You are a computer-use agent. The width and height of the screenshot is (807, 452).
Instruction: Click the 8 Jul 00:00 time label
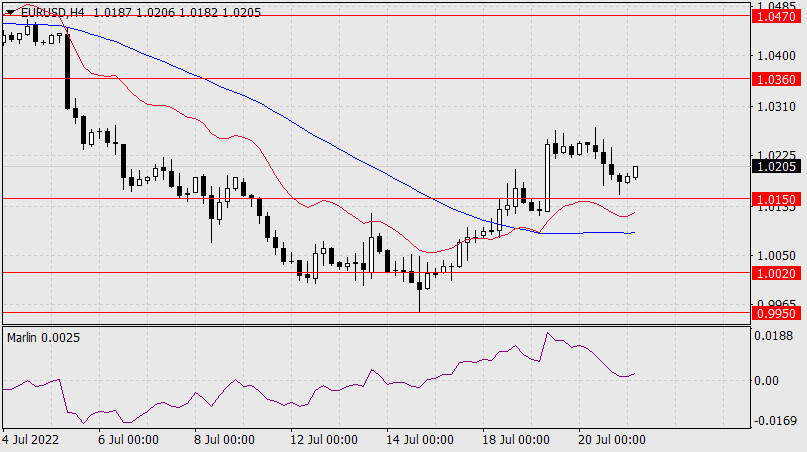pyautogui.click(x=224, y=440)
